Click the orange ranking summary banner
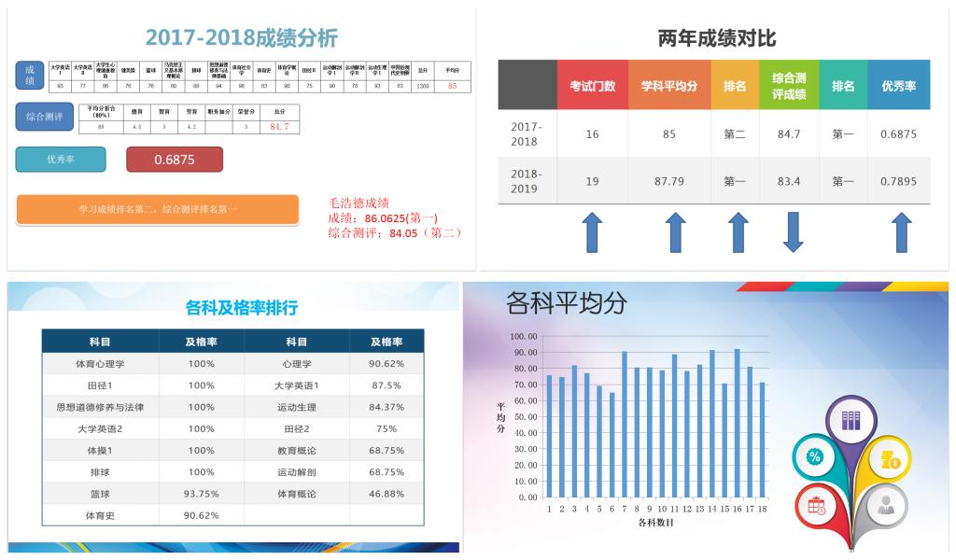The width and height of the screenshot is (956, 560). click(x=158, y=209)
